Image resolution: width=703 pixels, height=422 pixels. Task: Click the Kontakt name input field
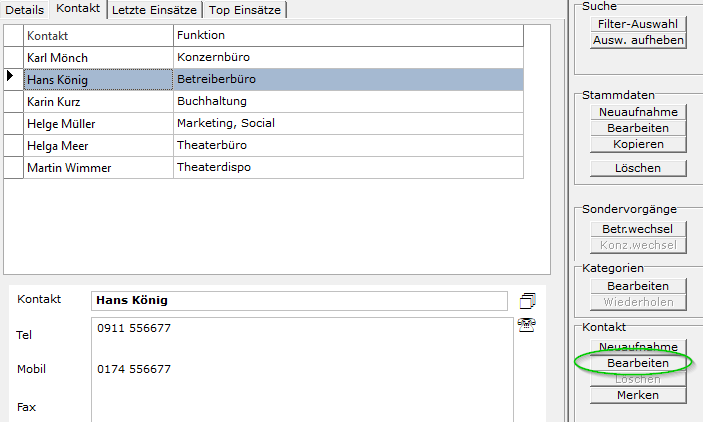click(299, 300)
